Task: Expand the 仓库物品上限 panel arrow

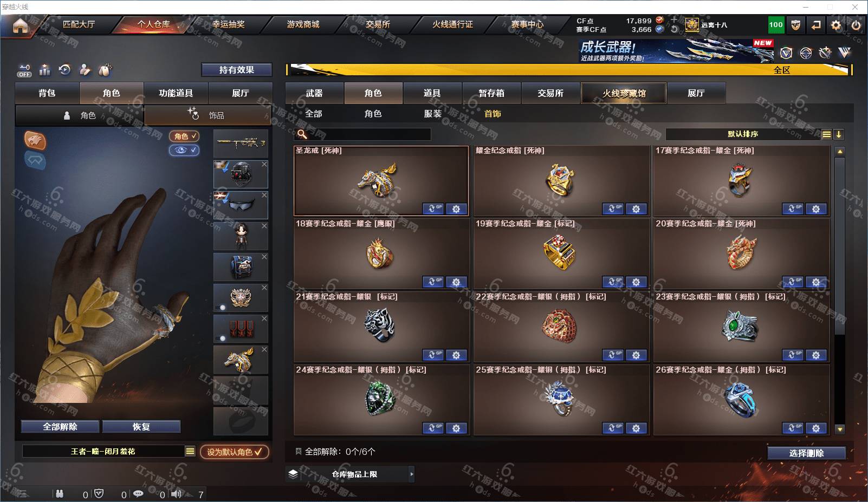Action: [x=411, y=474]
